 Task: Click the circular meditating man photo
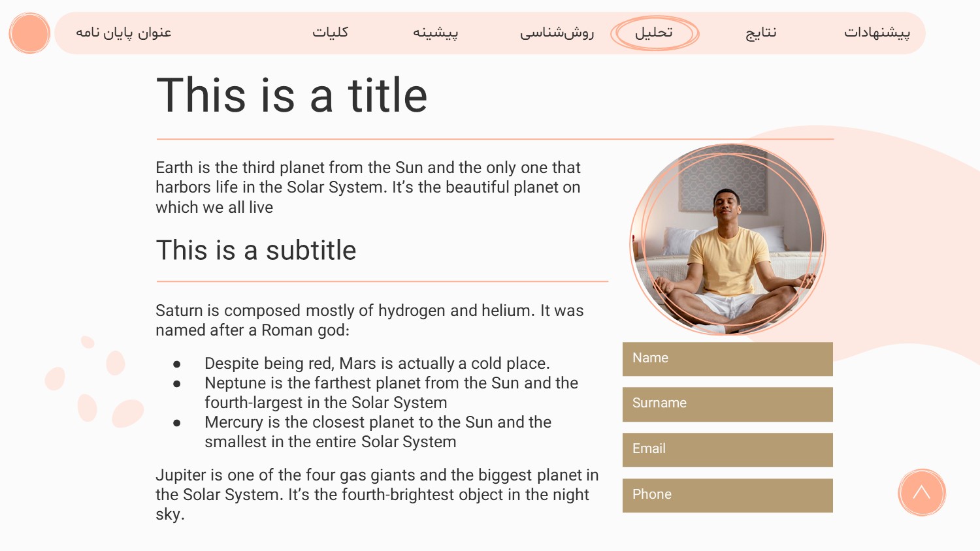click(727, 240)
